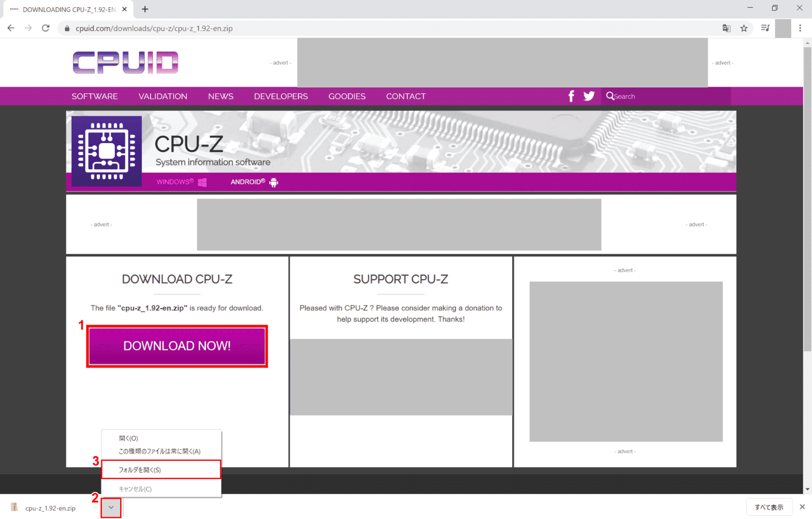Open the Google Translate page icon
The width and height of the screenshot is (812, 519).
point(726,28)
